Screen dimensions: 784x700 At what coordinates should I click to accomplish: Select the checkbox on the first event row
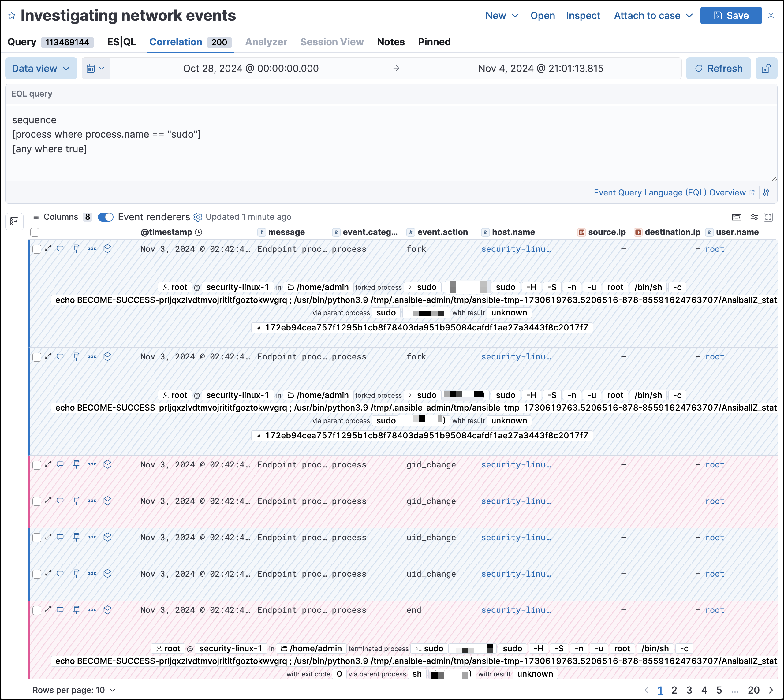[37, 249]
